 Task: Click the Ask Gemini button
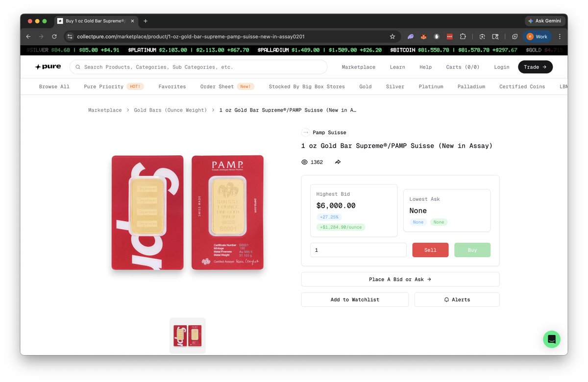click(544, 21)
